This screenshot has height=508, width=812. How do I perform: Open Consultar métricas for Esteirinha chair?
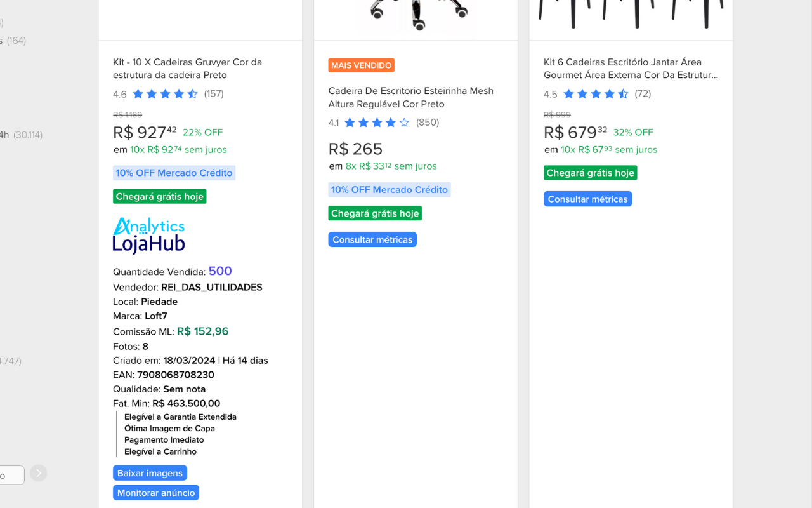[372, 239]
